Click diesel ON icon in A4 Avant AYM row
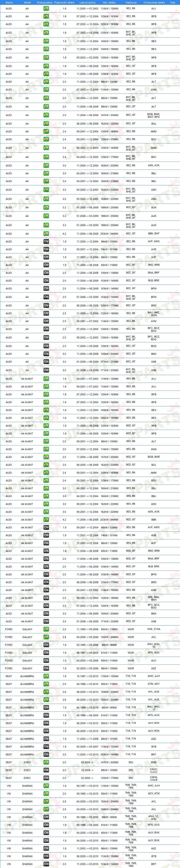 coord(46,590)
